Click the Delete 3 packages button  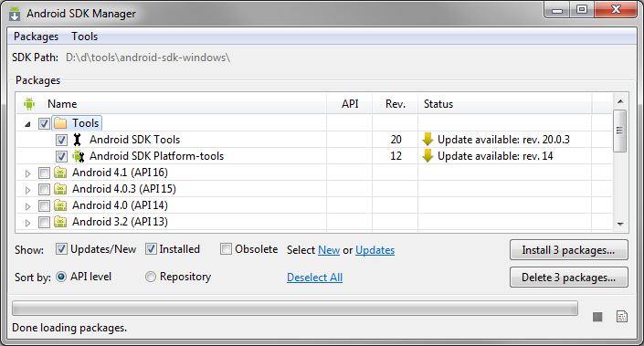point(569,278)
